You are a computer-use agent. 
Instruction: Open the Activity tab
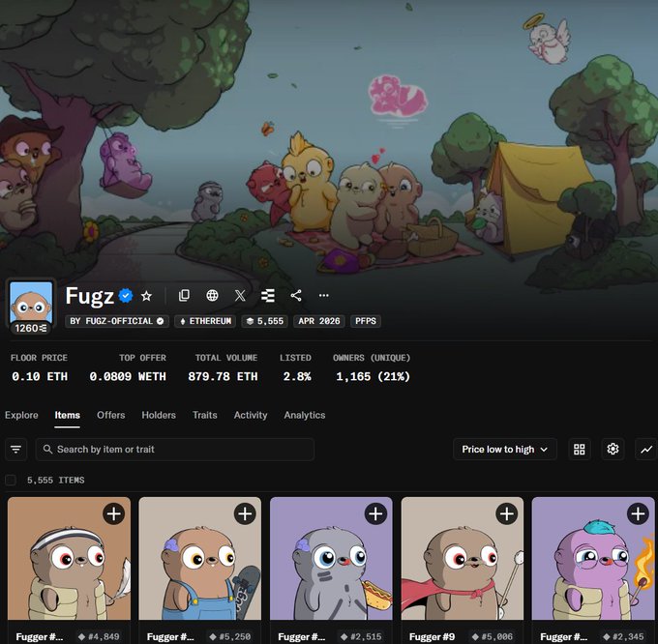251,415
